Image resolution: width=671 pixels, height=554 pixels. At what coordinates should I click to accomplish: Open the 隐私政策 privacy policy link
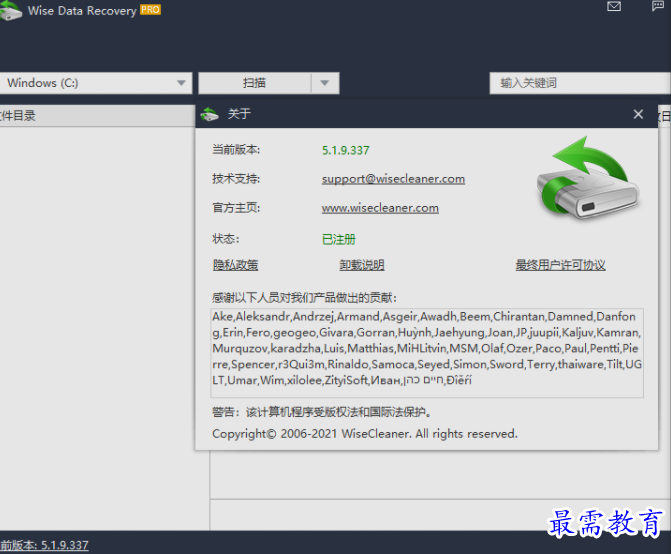(x=235, y=265)
